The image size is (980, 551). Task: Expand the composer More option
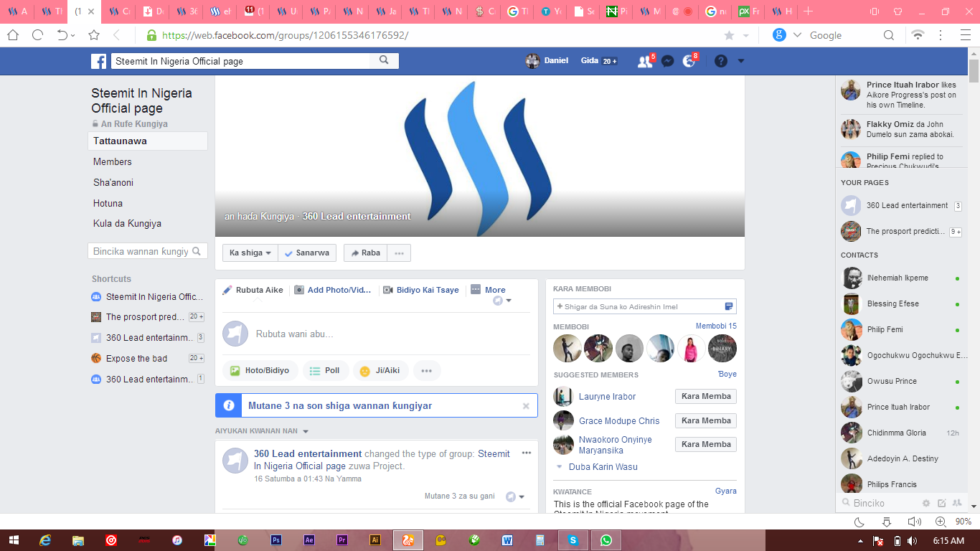(x=488, y=290)
